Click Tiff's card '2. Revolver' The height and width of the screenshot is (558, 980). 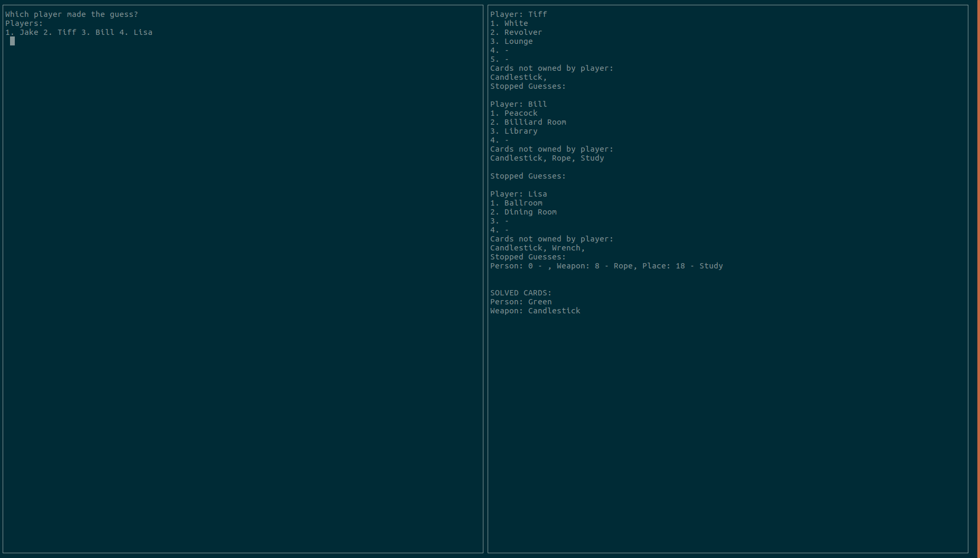click(x=516, y=32)
